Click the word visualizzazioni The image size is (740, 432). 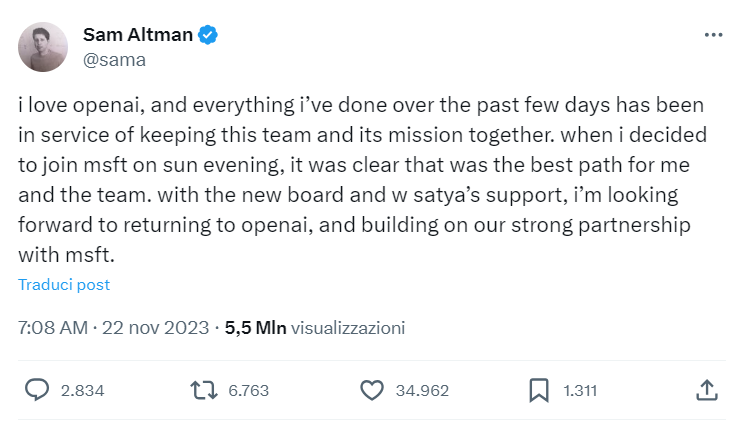[355, 328]
